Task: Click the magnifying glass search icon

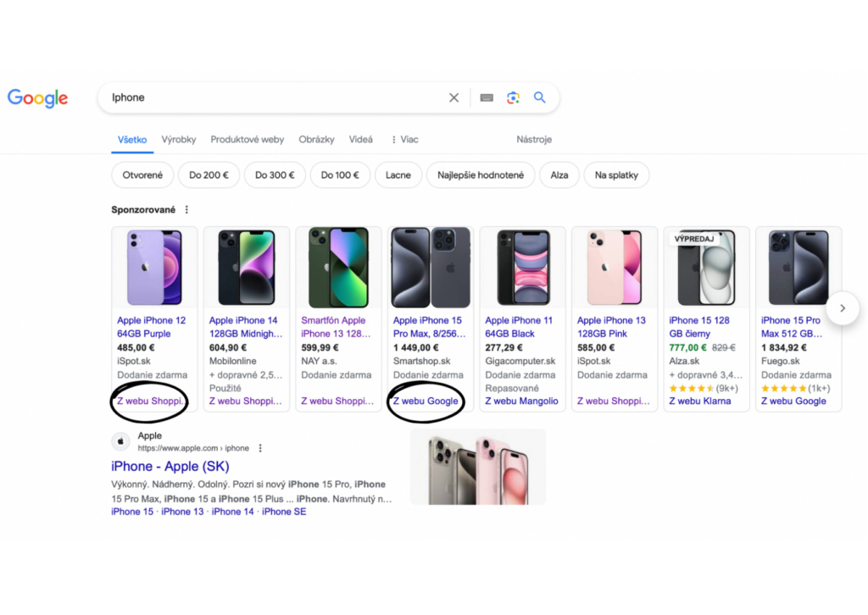Action: [540, 97]
